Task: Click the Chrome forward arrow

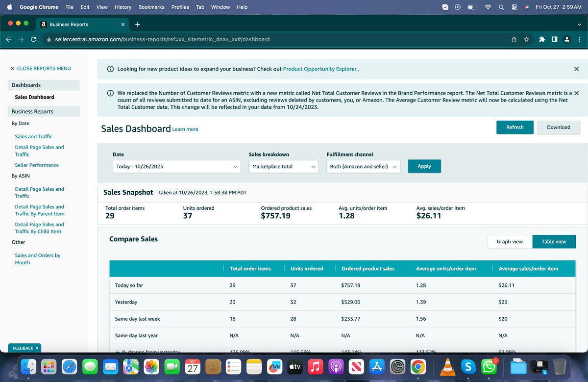Action: pos(21,39)
